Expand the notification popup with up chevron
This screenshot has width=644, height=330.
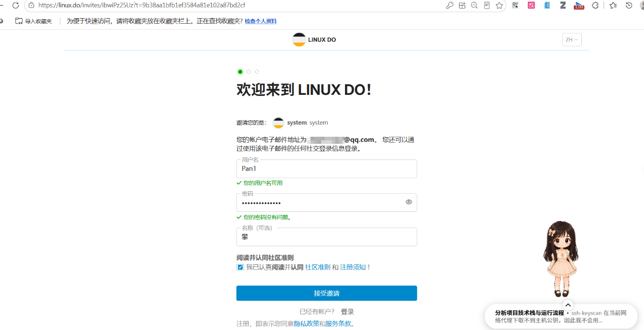568,305
